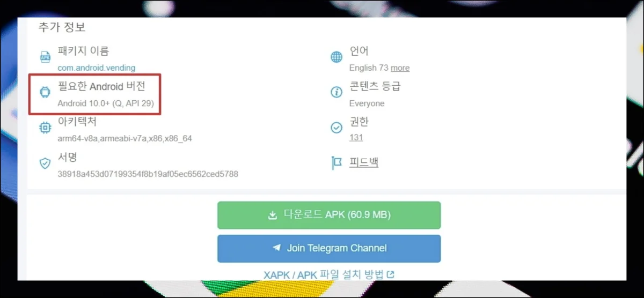Click the APK package name icon

tap(45, 57)
